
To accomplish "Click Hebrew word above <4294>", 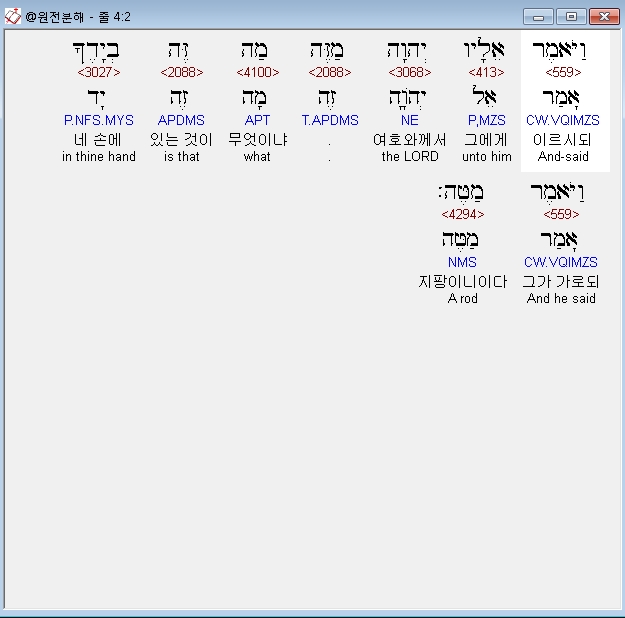I will [461, 193].
